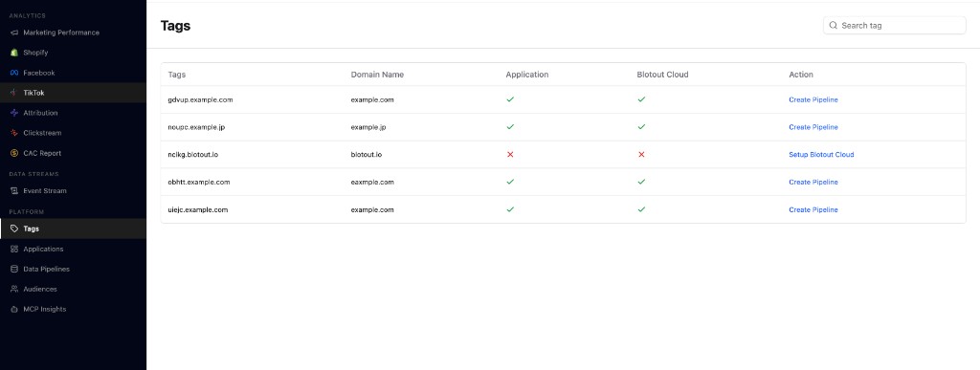Create Pipeline for uiejc.example.com
Screen dimensions: 980x370
tap(813, 209)
